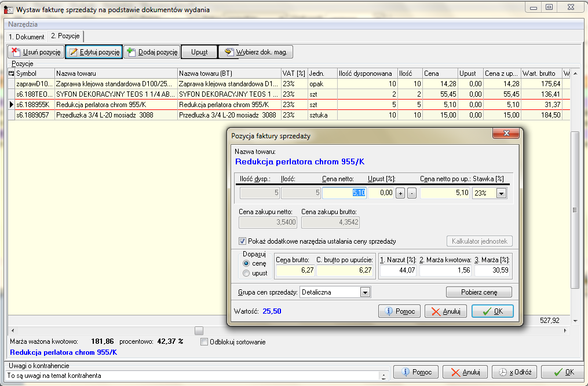Click the horizontal scrollbar right arrow
Screen dimensions: 588x386
565,330
